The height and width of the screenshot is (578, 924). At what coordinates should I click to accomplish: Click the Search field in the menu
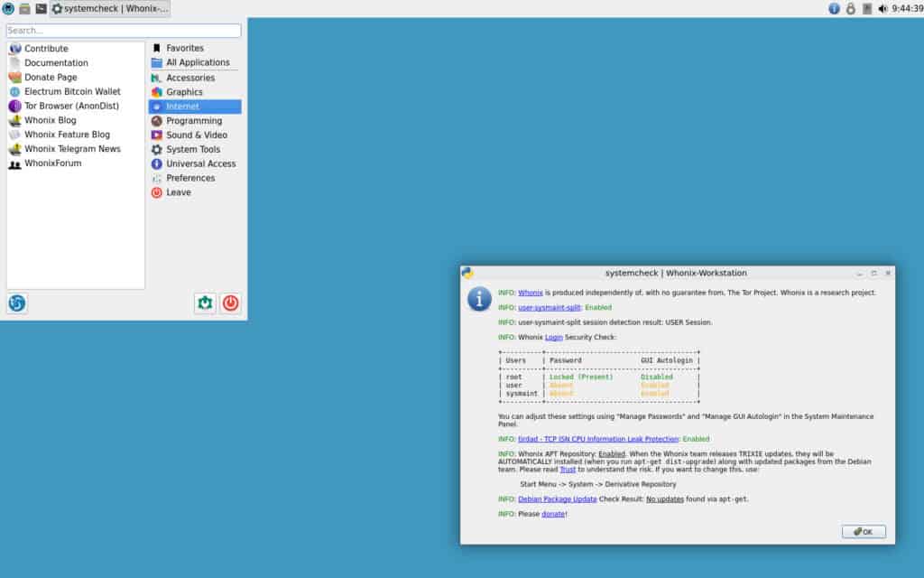click(122, 30)
